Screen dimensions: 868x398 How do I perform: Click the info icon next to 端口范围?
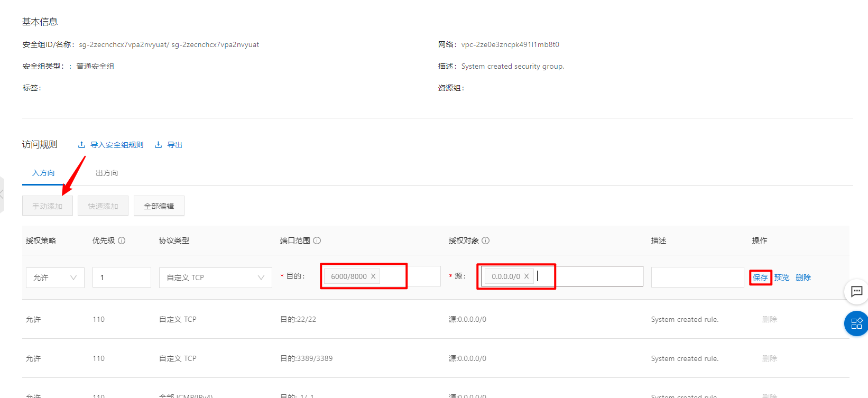[x=317, y=240]
